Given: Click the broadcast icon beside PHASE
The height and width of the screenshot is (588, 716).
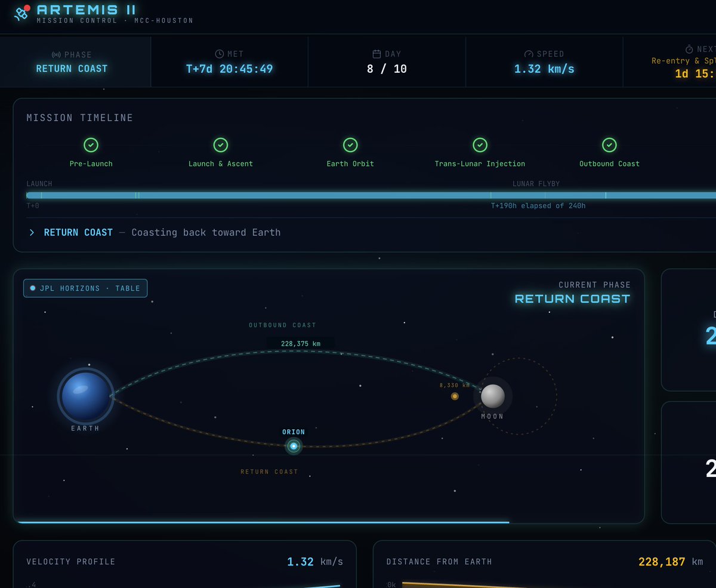Looking at the screenshot, I should point(57,54).
